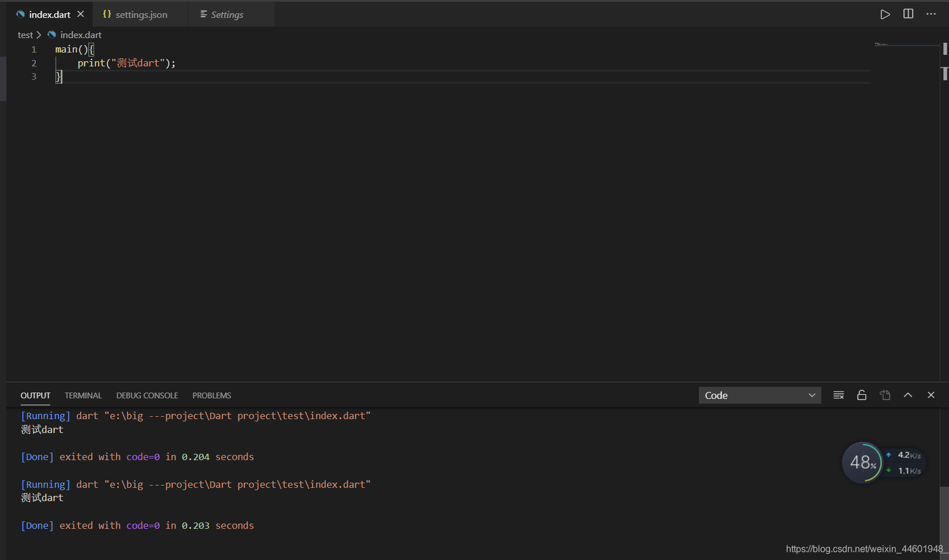Click the 0.203 seconds exit line
The height and width of the screenshot is (560, 949).
point(137,526)
